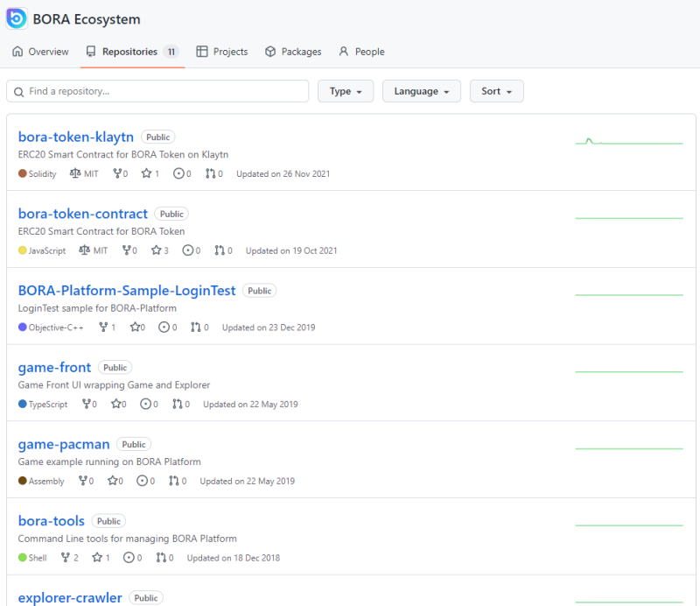Image resolution: width=700 pixels, height=606 pixels.
Task: Click fork icon on BORA-Platform-Sample-LoginTest row
Action: (103, 328)
